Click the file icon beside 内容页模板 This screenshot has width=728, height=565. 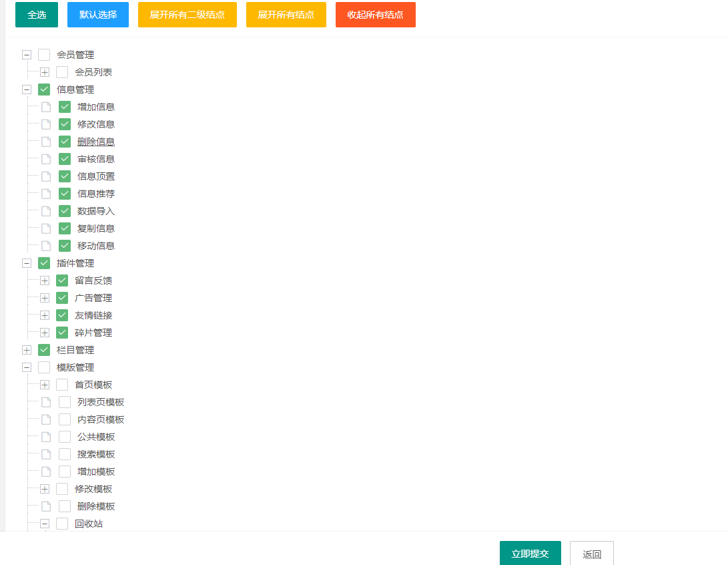point(46,419)
